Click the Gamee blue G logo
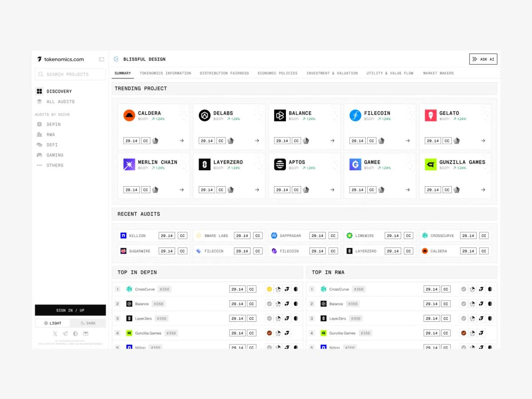 355,164
